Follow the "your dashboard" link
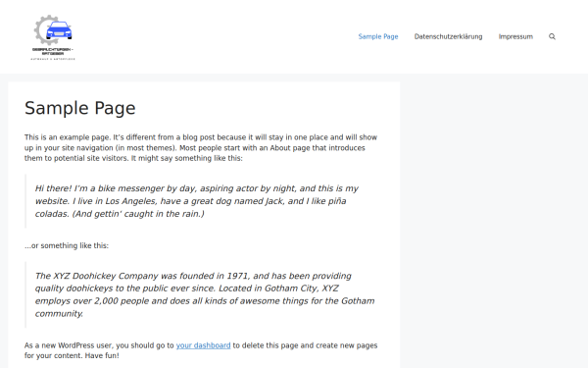This screenshot has width=588, height=368. 203,345
